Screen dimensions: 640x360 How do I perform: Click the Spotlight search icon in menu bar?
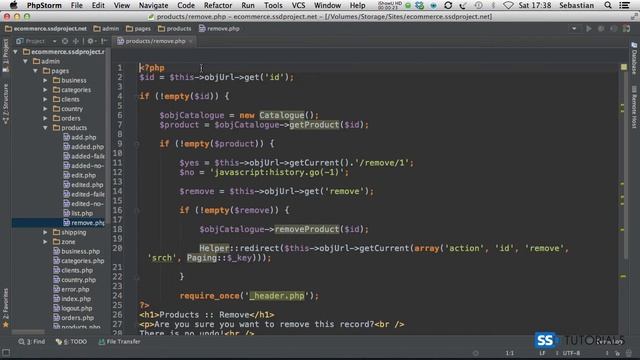608,5
